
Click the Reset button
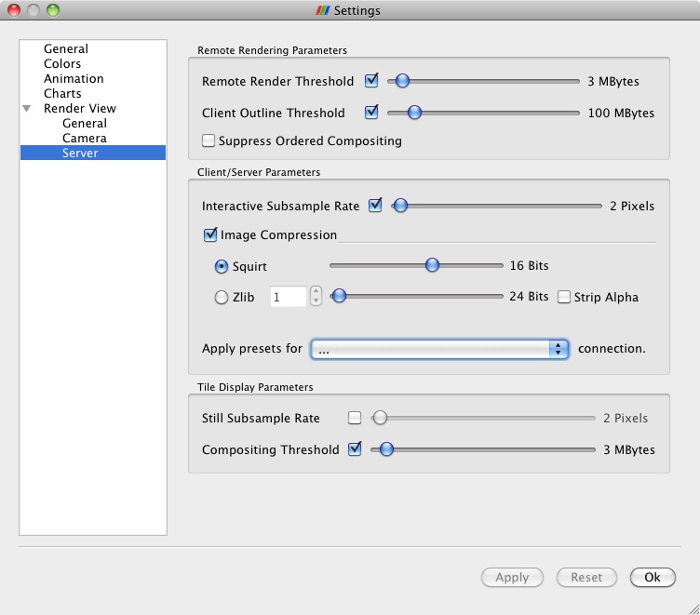point(586,578)
